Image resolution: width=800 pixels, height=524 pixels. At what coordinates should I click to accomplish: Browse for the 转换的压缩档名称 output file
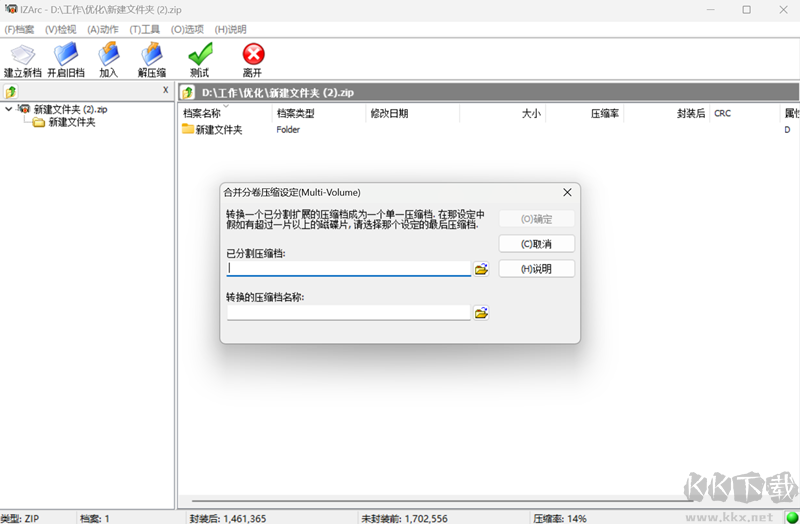coord(481,313)
